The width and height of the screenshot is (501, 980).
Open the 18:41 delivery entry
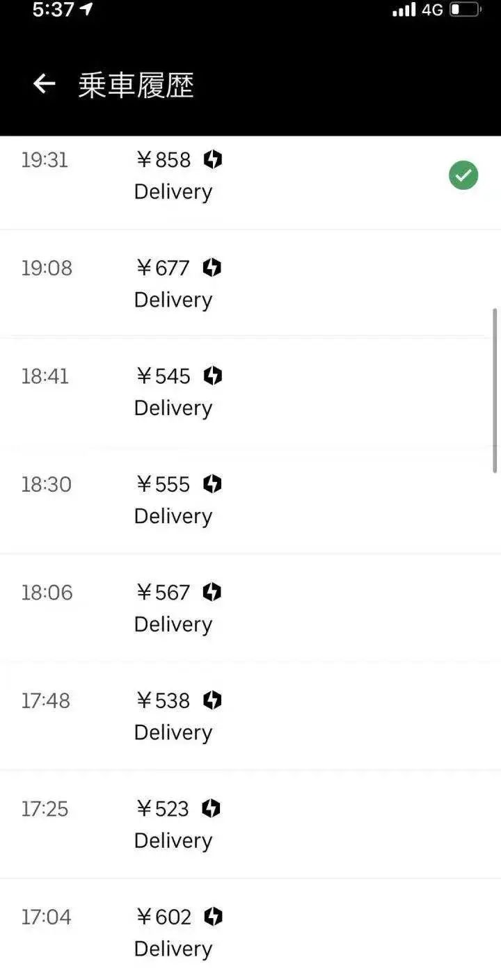click(250, 392)
